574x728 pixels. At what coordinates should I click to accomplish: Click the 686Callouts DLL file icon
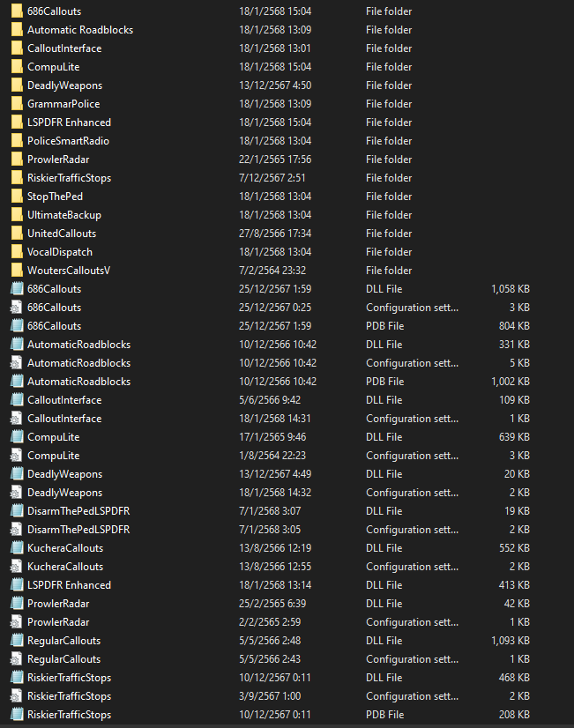click(17, 289)
